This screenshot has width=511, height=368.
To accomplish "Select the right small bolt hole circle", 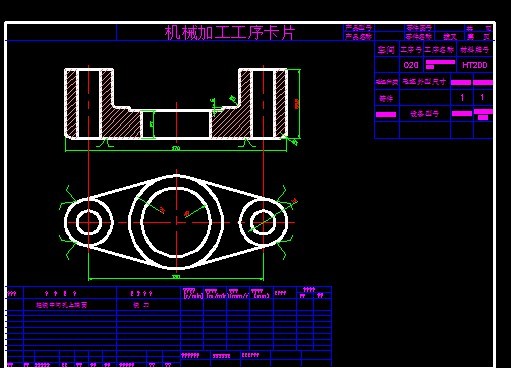I will coord(263,222).
